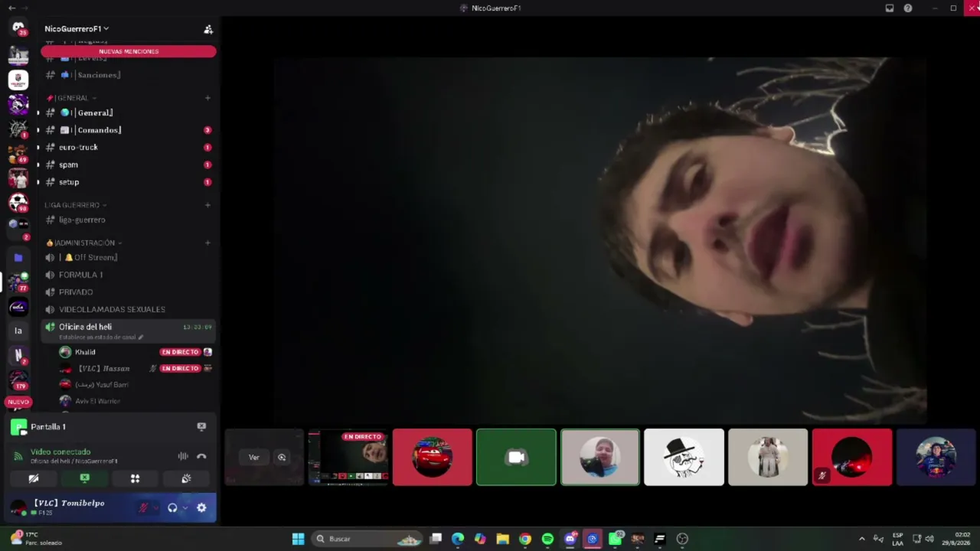Viewport: 980px width, 551px height.
Task: Open the spam channel
Action: click(128, 165)
